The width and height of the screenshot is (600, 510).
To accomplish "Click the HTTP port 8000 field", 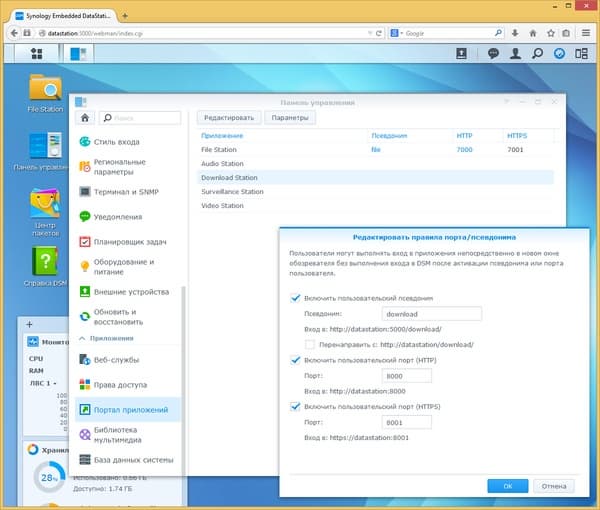I will [407, 376].
